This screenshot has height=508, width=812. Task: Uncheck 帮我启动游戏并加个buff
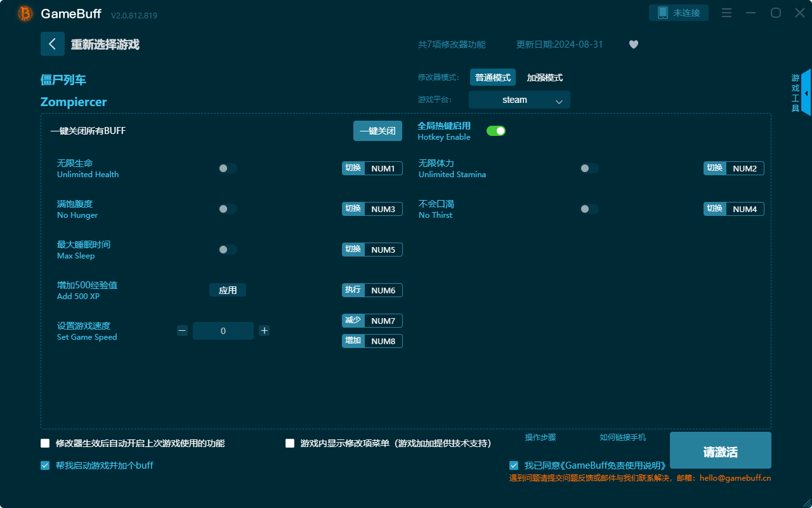tap(44, 465)
